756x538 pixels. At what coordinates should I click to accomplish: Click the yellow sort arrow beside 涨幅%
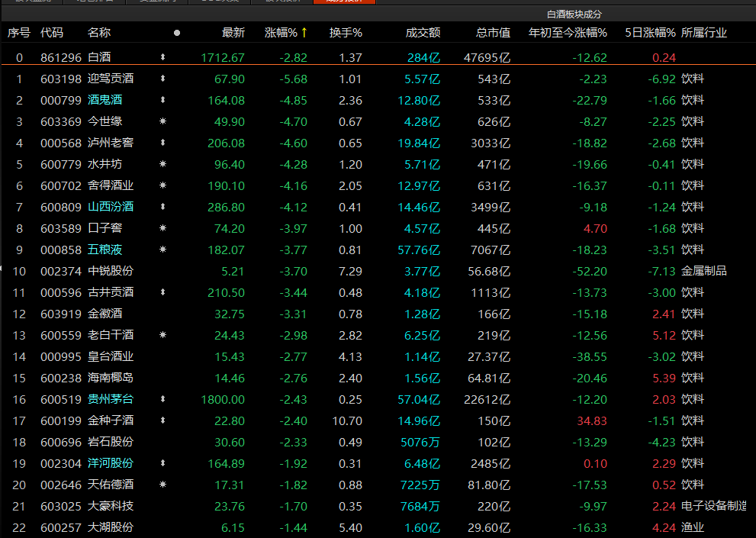(x=304, y=33)
